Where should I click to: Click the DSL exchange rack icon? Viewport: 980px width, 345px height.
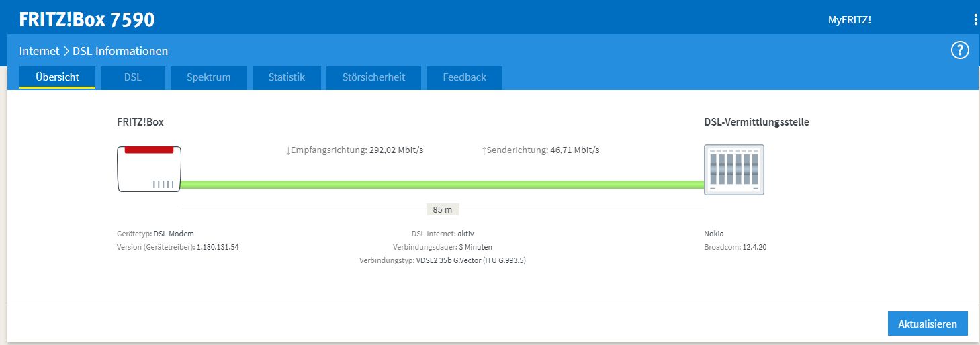pyautogui.click(x=734, y=170)
